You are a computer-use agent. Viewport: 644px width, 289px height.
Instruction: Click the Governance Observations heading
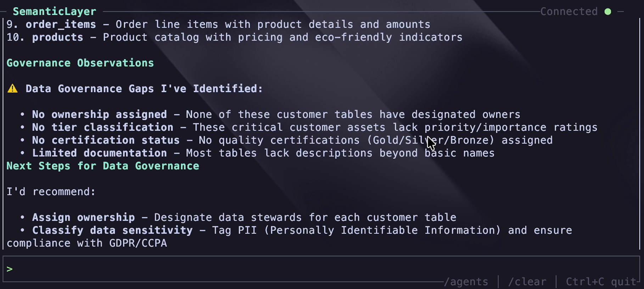[80, 63]
